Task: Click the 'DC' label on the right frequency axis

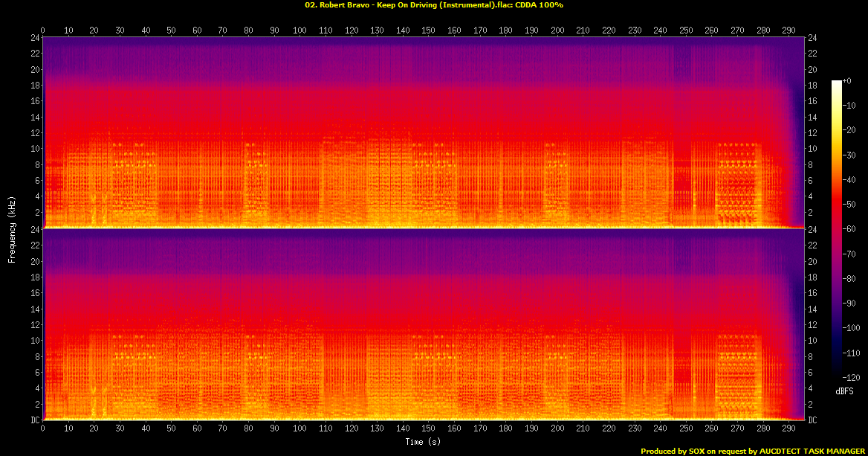Action: 812,420
